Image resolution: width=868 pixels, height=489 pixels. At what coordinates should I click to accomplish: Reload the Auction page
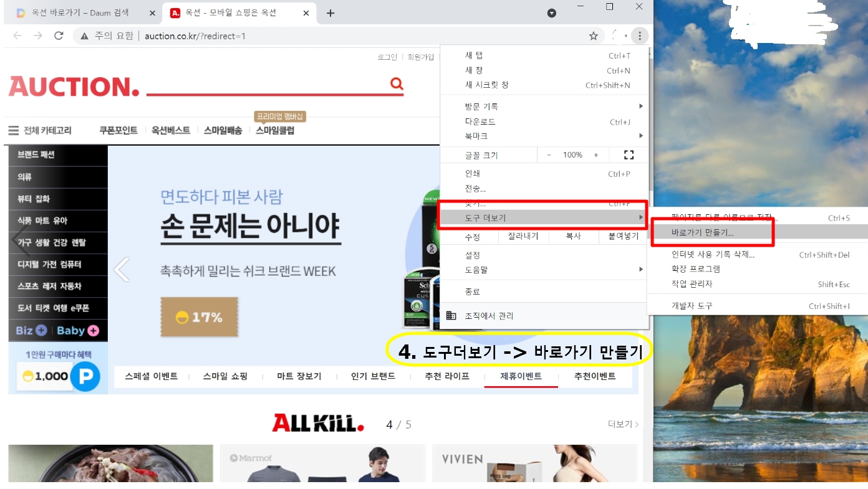click(59, 36)
